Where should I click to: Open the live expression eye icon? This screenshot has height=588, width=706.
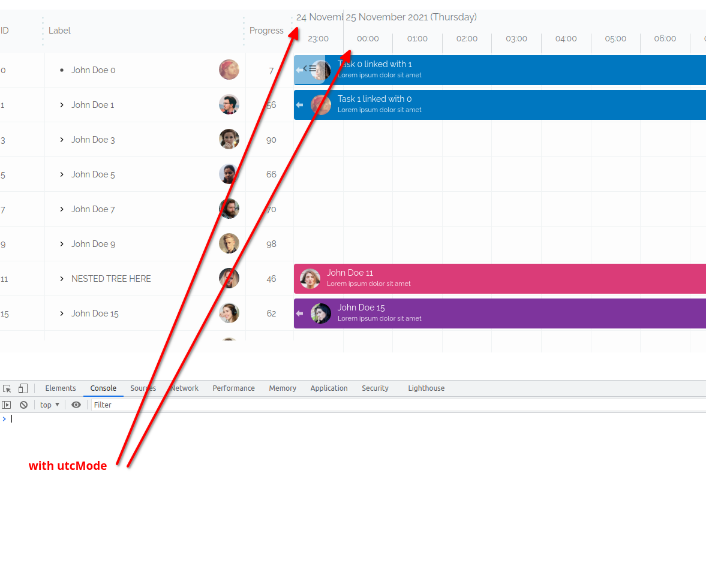click(x=76, y=405)
